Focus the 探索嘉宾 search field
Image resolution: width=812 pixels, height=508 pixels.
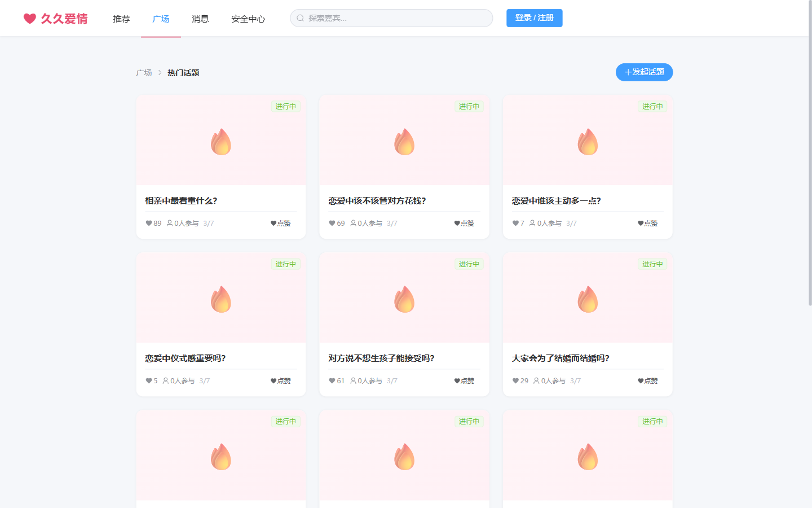click(x=391, y=18)
